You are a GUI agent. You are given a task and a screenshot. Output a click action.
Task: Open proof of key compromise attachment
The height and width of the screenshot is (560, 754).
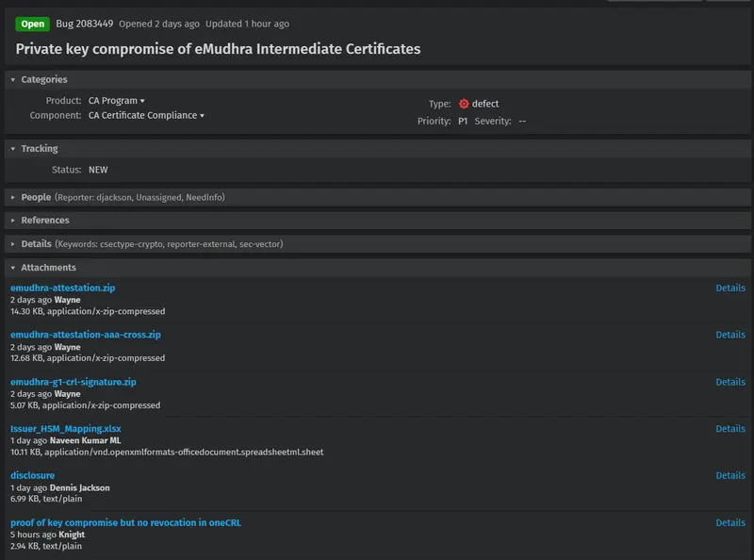click(126, 522)
